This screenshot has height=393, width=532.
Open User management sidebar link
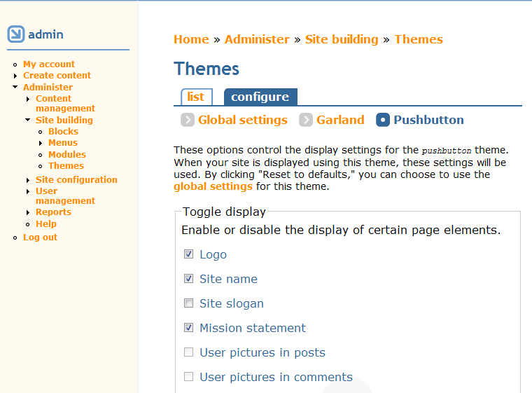point(65,196)
